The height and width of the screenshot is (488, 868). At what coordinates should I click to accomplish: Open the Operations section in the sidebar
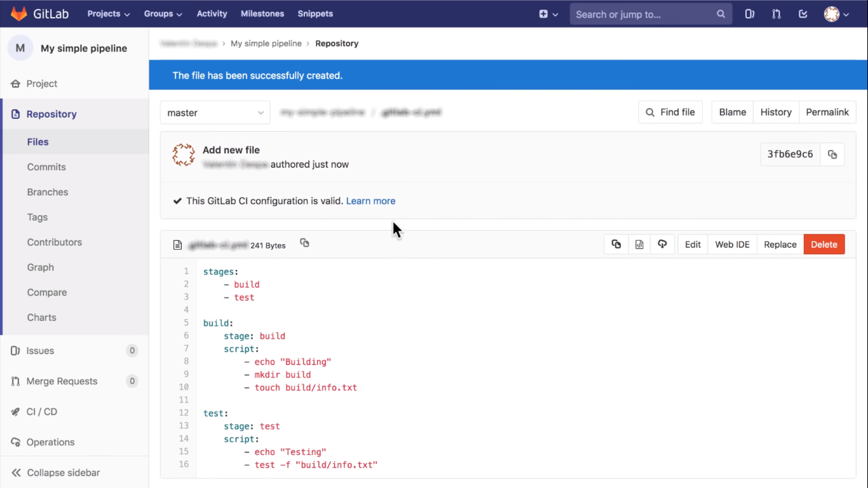pos(51,442)
